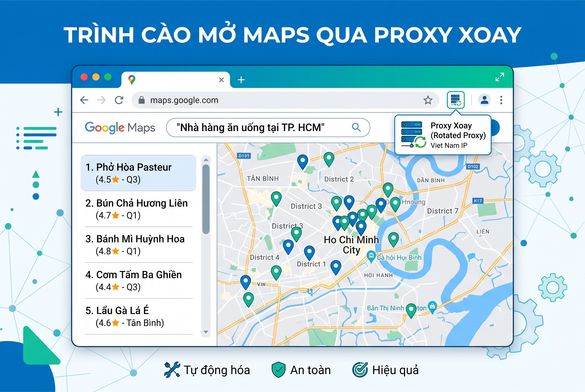The height and width of the screenshot is (392, 585).
Task: Click the search magnifier in Maps box
Action: (356, 127)
